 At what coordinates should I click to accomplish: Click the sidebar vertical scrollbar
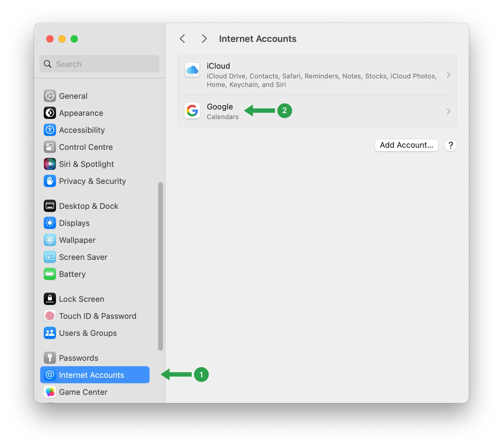coord(161,266)
